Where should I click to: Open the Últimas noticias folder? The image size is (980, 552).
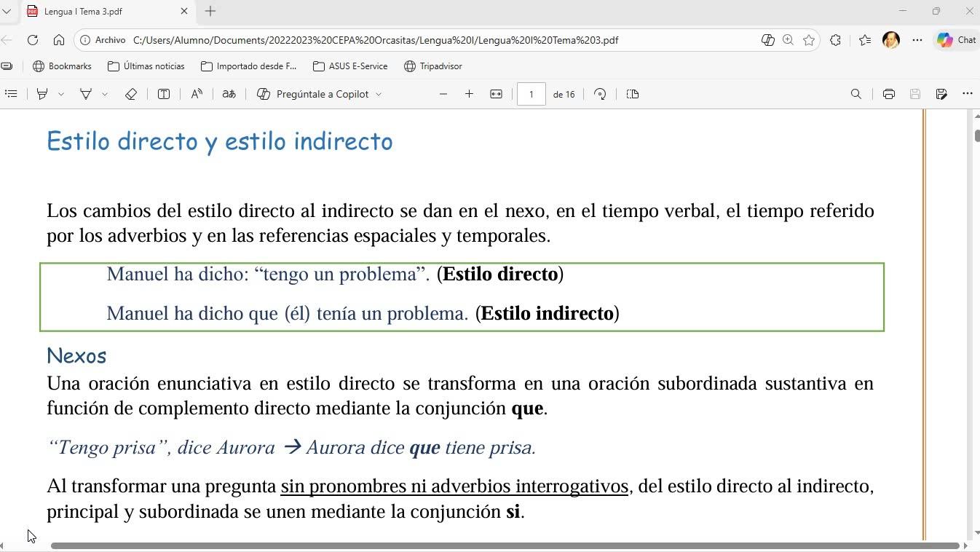146,66
